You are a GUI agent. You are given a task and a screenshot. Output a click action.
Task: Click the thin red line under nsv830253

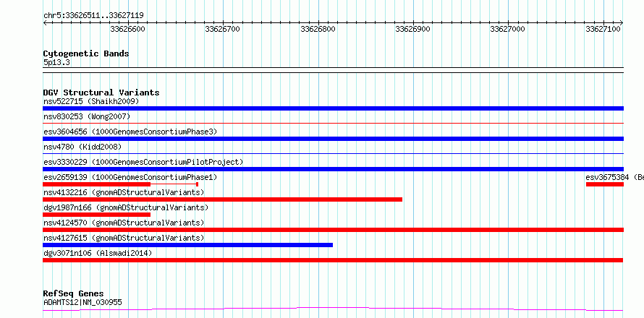click(x=333, y=123)
